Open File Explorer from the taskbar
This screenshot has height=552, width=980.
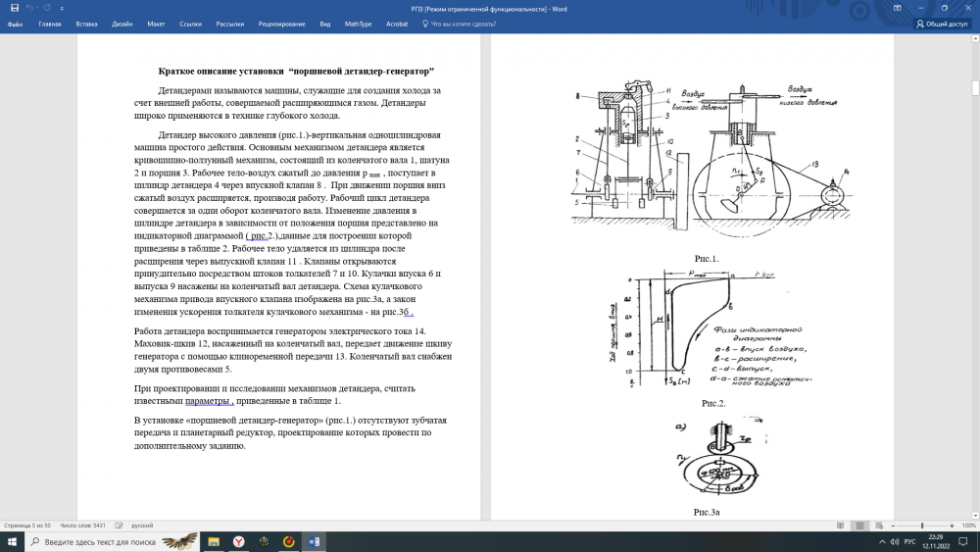[213, 541]
